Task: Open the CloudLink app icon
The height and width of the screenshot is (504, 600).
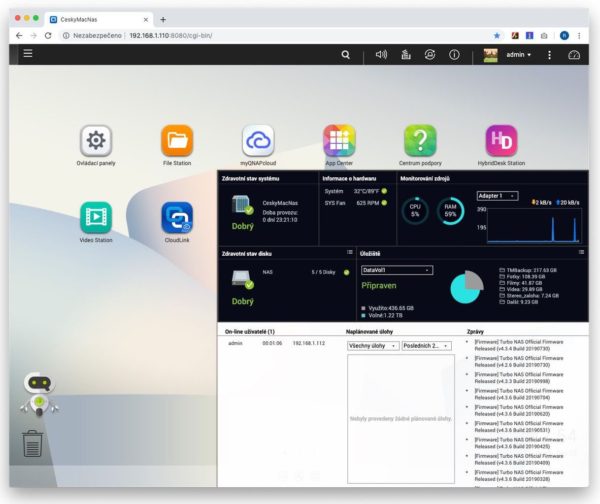Action: pos(177,217)
